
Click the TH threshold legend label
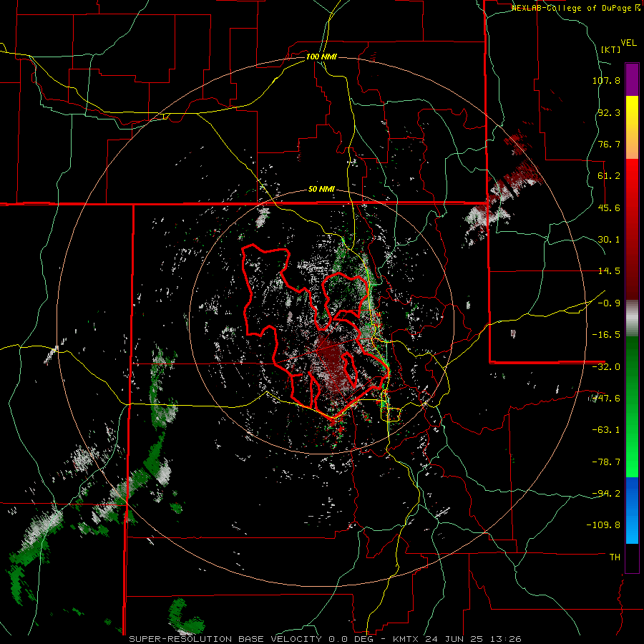[615, 557]
